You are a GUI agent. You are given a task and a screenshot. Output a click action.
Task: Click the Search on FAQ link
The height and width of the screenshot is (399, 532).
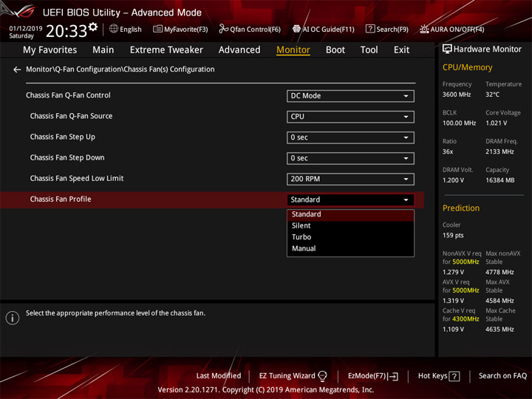[x=502, y=376]
